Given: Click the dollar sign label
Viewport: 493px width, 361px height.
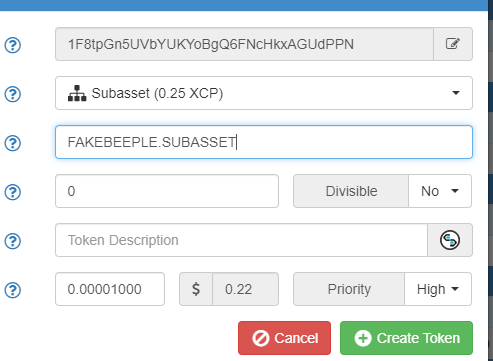Looking at the screenshot, I should click(196, 289).
